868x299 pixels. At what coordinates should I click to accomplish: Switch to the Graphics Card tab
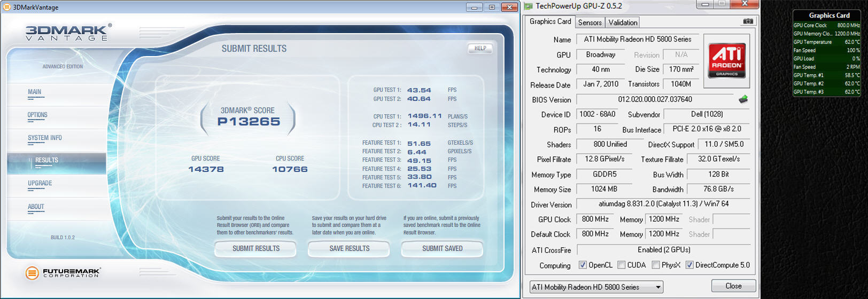pos(550,21)
